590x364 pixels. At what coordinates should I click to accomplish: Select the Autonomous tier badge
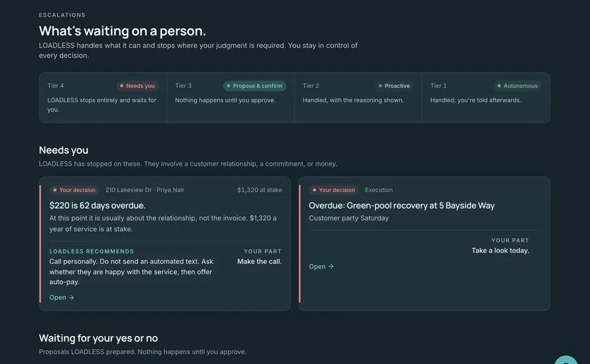tap(518, 86)
